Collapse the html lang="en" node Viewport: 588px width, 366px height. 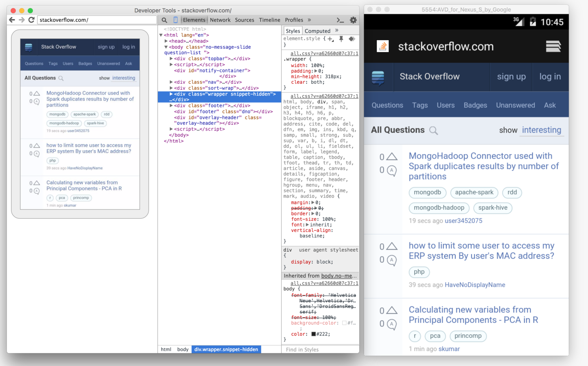(161, 35)
